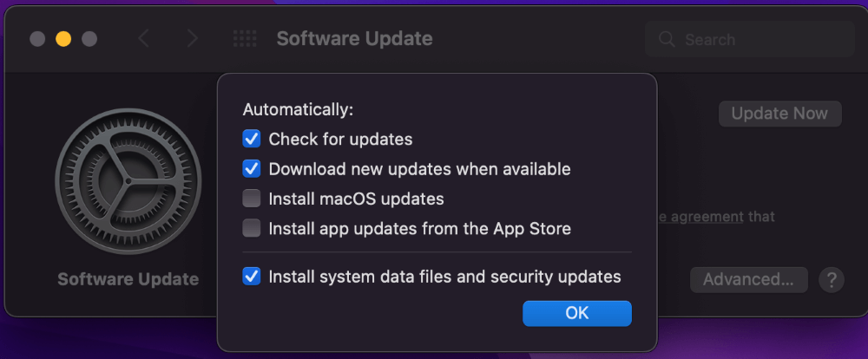Image resolution: width=868 pixels, height=359 pixels.
Task: Disable Check for updates checkbox
Action: 252,139
